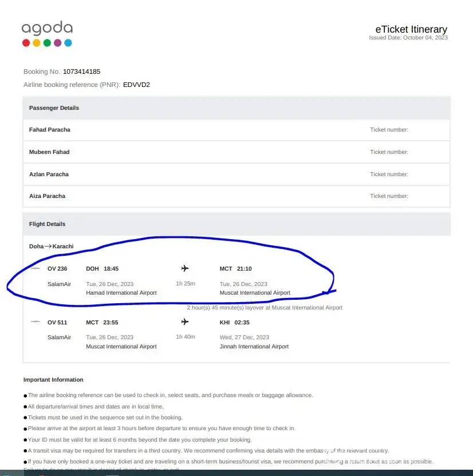The width and height of the screenshot is (473, 476).
Task: Click the date below DOH 18:45
Action: (x=110, y=284)
